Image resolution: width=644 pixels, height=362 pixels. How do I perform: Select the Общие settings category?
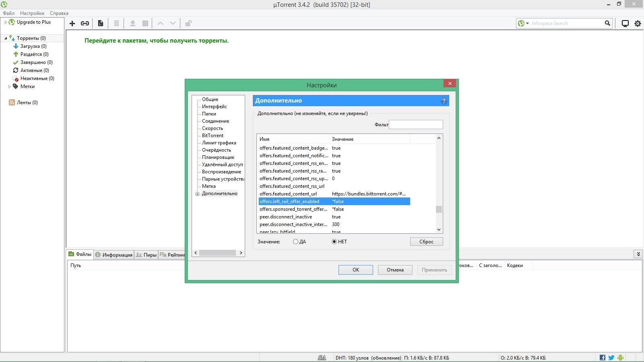click(210, 99)
